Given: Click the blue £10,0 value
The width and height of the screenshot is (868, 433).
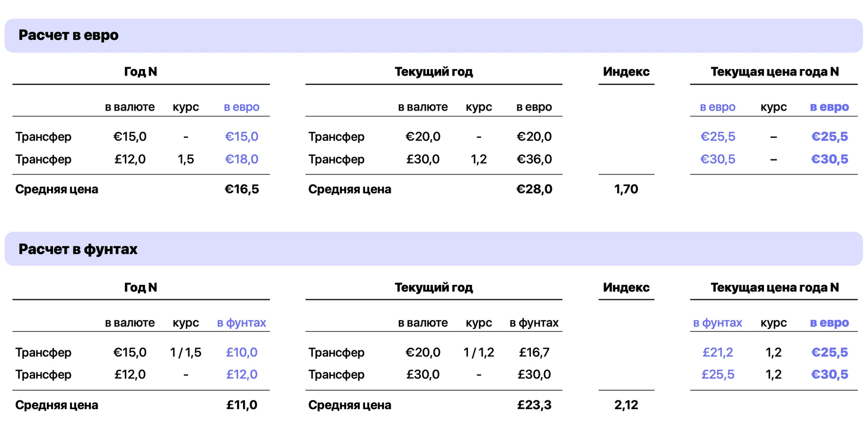Looking at the screenshot, I should 241,353.
